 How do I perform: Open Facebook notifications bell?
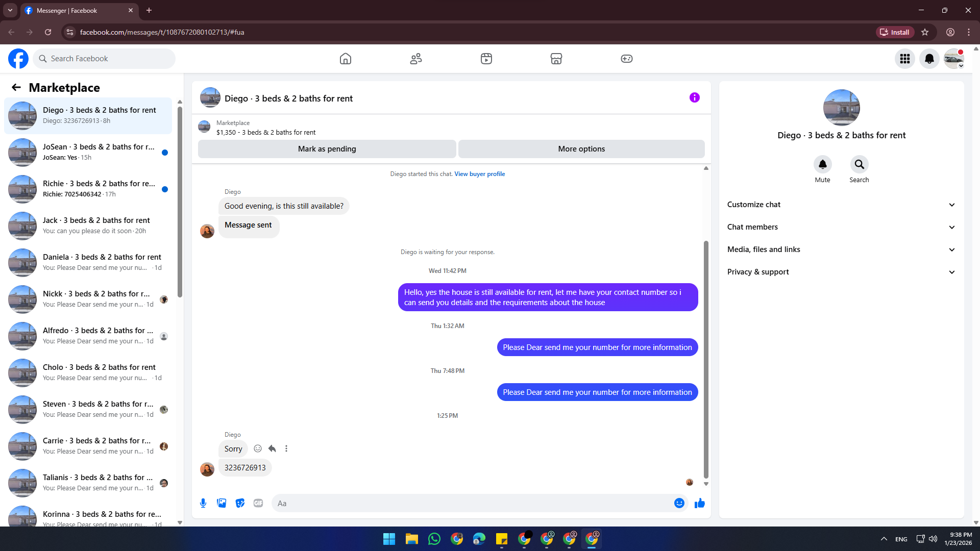point(929,59)
